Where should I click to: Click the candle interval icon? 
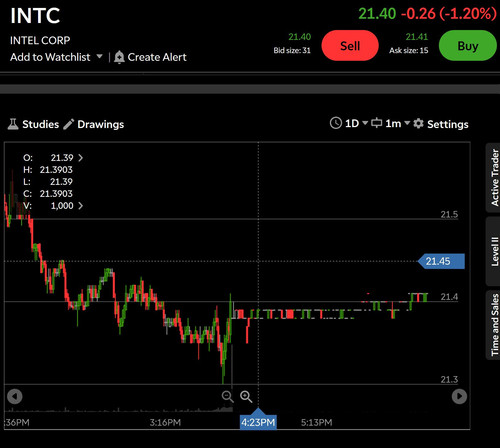point(376,123)
